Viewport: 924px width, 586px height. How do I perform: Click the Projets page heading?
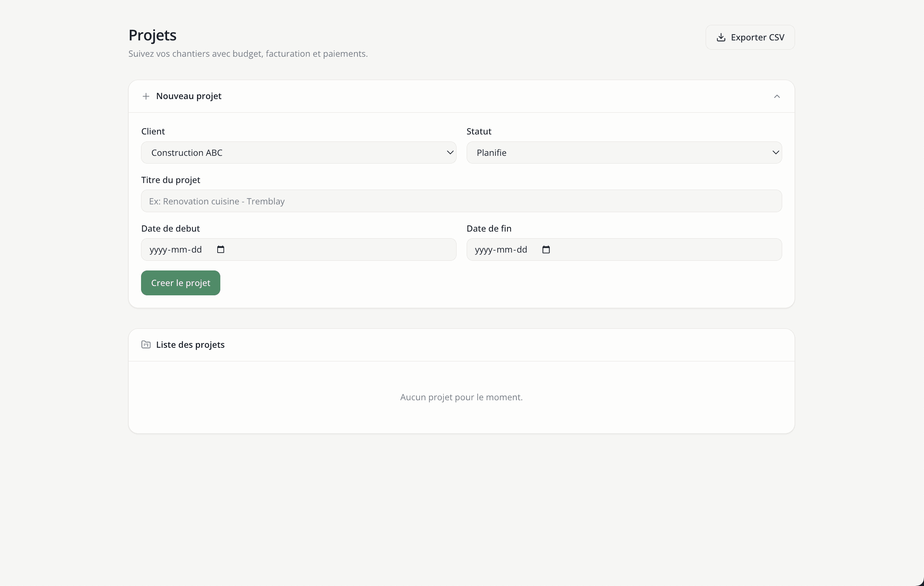[152, 35]
